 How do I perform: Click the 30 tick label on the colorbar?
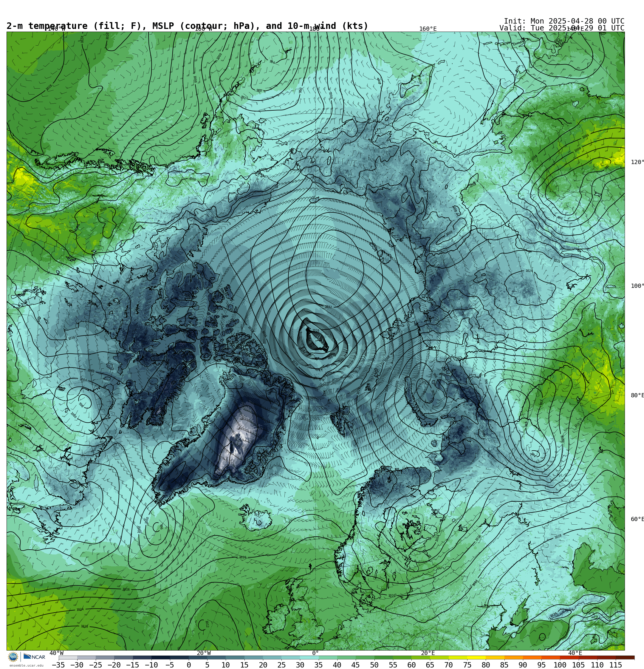[300, 665]
